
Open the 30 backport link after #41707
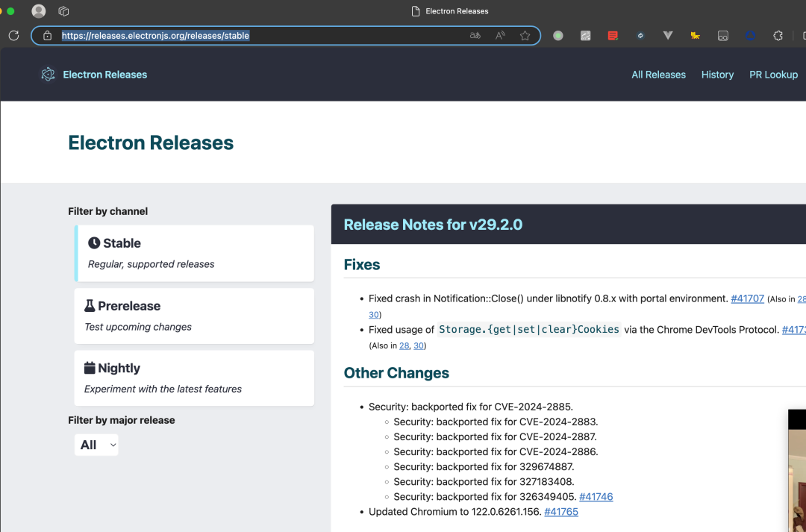click(x=374, y=315)
